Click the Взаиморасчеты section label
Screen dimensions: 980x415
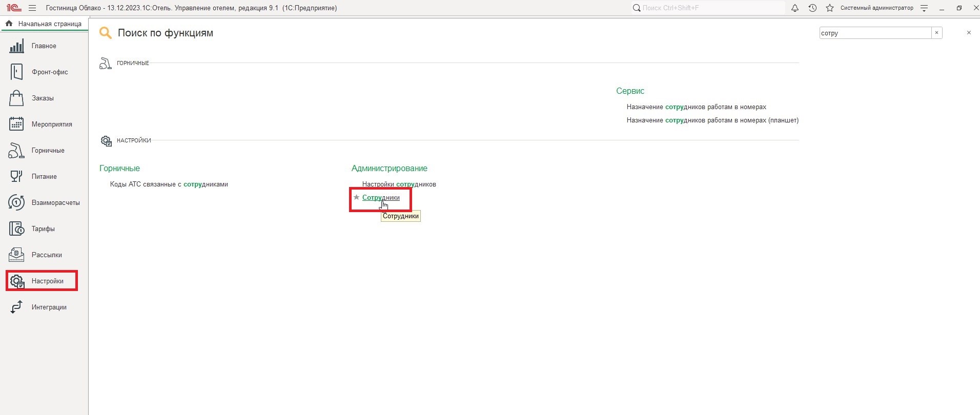click(56, 203)
